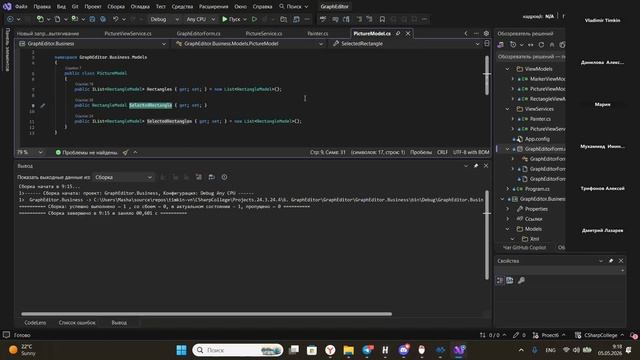Select App.config in Solution Explorer

pyautogui.click(x=537, y=139)
